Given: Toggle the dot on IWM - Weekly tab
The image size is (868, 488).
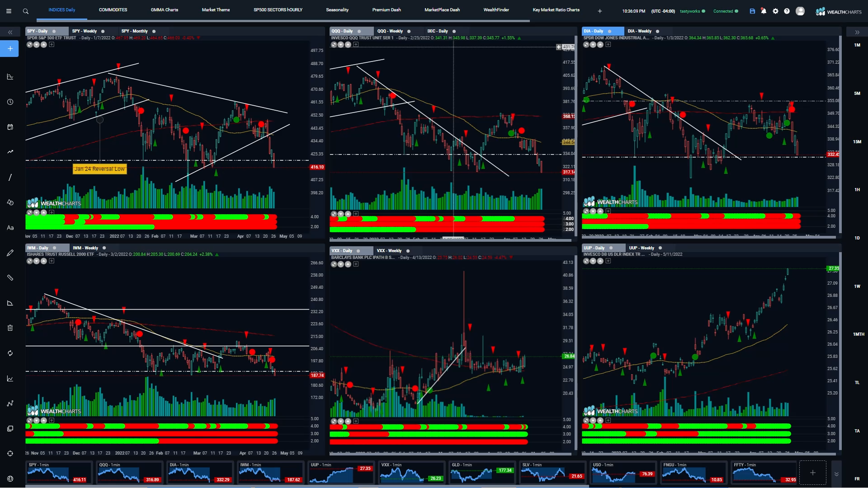Looking at the screenshot, I should 104,248.
